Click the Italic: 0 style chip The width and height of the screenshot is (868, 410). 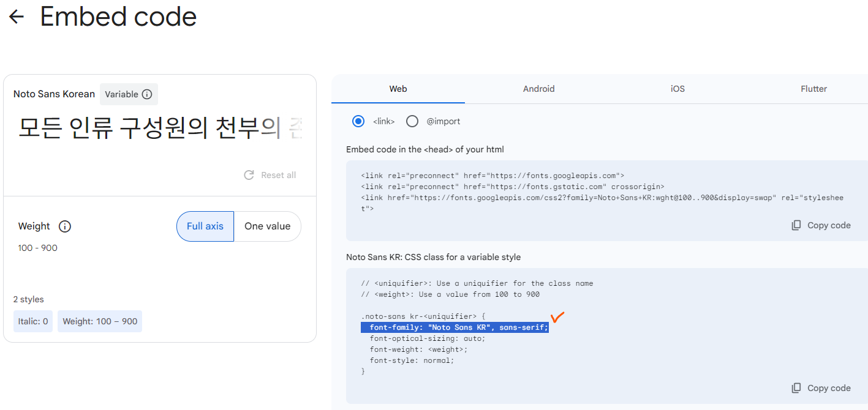click(33, 321)
